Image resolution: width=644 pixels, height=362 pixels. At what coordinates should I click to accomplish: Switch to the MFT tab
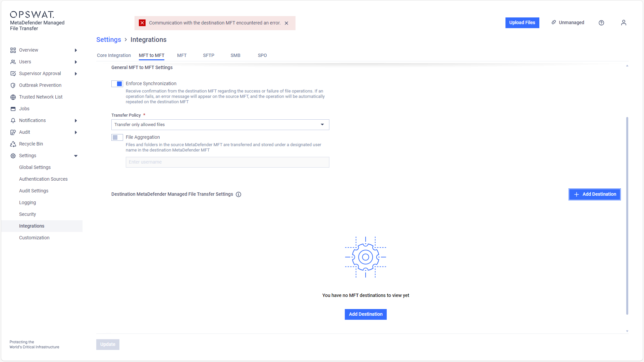click(x=182, y=55)
